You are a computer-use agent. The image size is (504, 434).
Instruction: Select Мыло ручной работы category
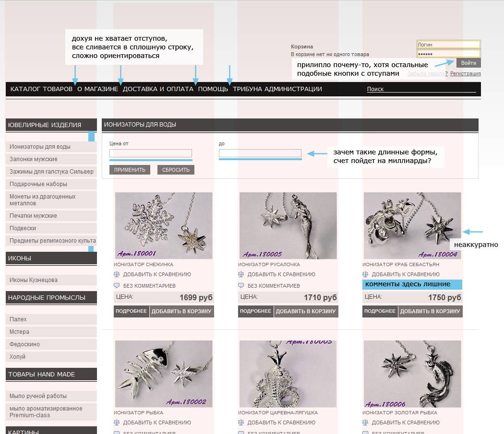coord(51,396)
